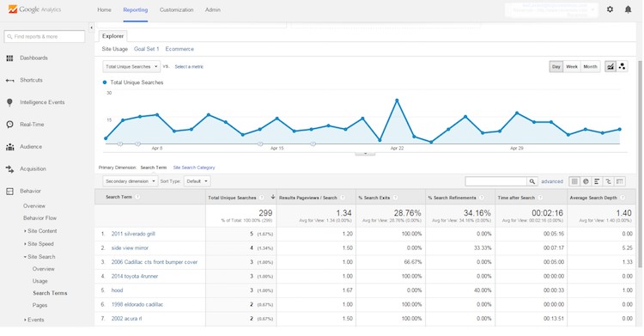644x336 pixels.
Task: Click the Audience people icon
Action: (x=9, y=147)
